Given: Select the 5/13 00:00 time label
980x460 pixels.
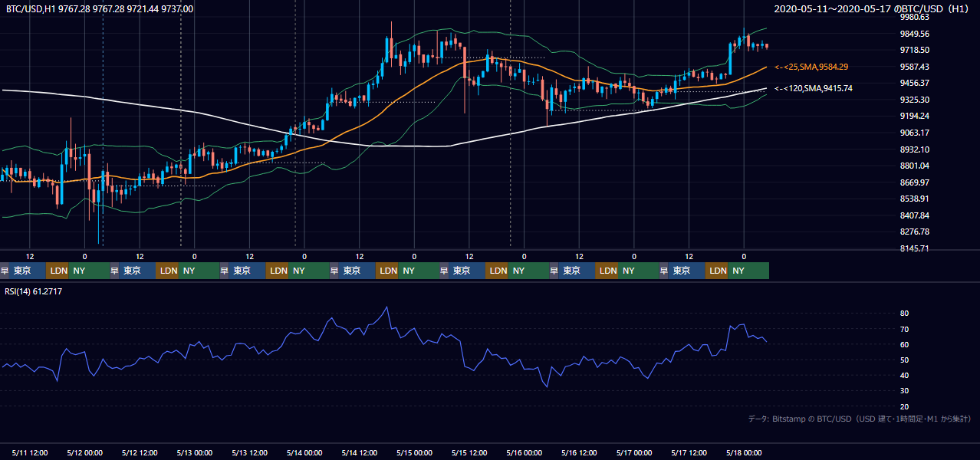Looking at the screenshot, I should [x=194, y=452].
